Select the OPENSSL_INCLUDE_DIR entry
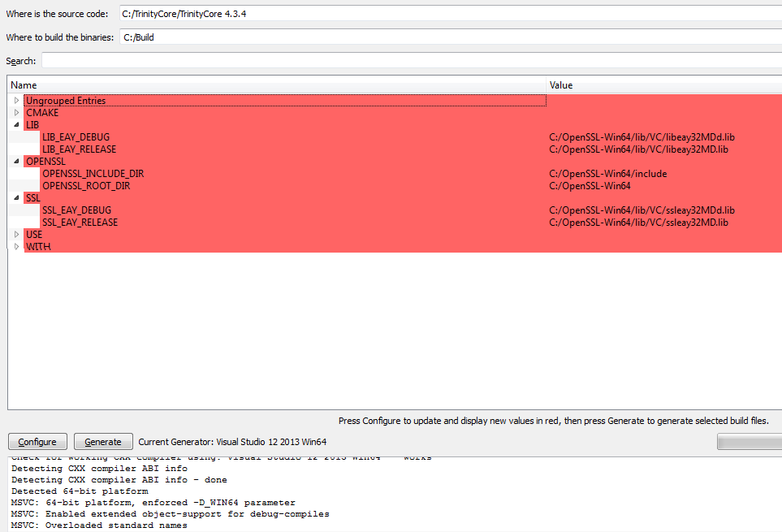The image size is (782, 532). coord(93,174)
